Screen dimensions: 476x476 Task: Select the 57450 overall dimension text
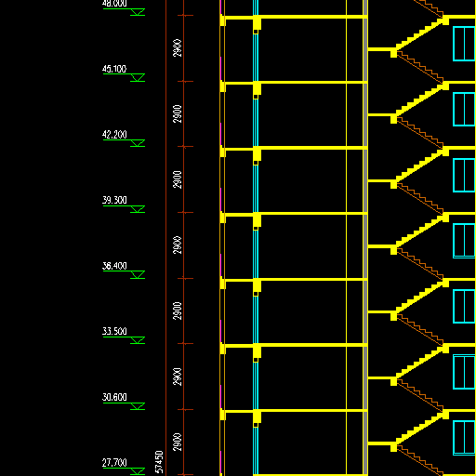coord(159,462)
